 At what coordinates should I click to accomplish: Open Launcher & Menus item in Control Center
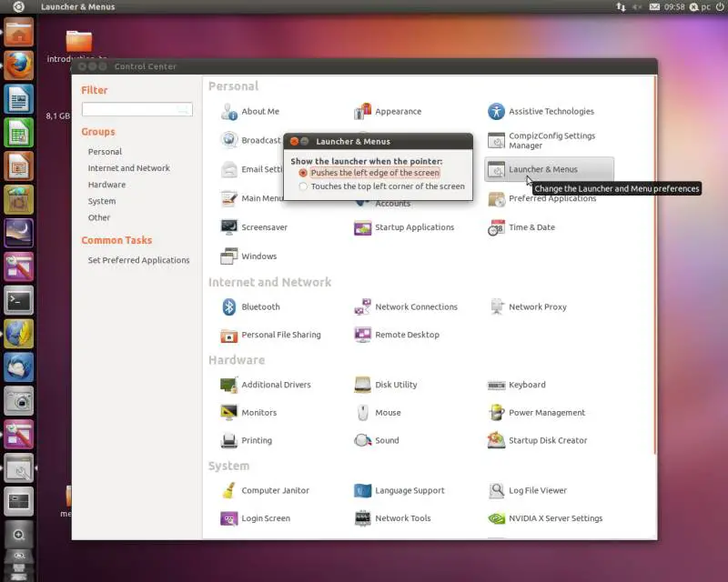[549, 169]
